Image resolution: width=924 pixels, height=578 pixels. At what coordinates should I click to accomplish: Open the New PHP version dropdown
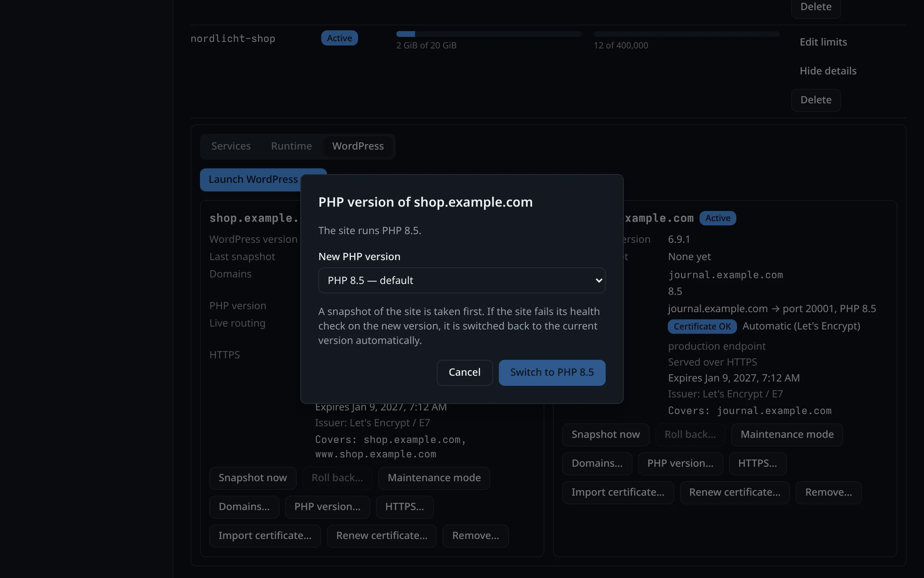pos(462,280)
